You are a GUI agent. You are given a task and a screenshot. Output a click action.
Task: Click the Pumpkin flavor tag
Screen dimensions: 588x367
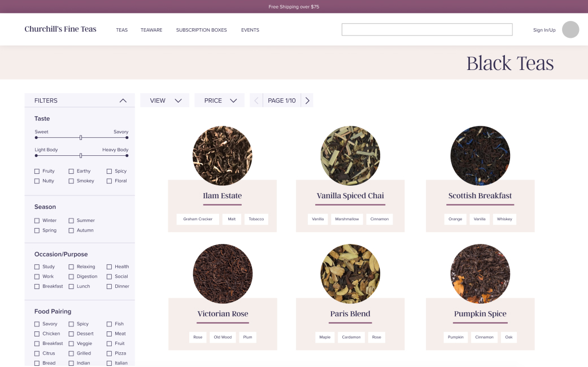click(x=456, y=337)
